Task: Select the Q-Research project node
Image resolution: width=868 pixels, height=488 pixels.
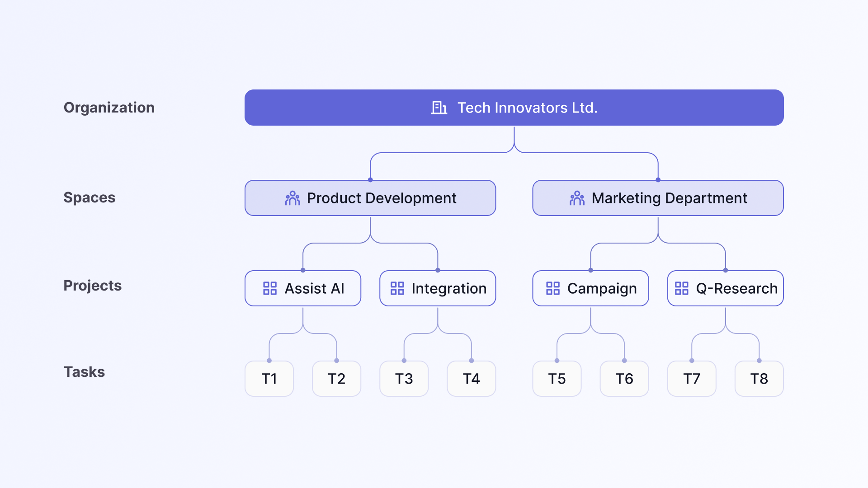Action: coord(726,288)
